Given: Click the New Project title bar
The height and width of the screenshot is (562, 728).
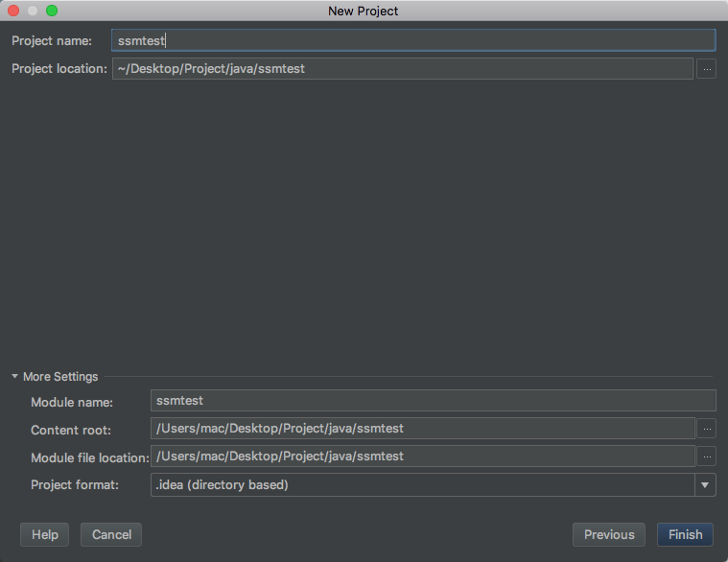Looking at the screenshot, I should pos(364,11).
